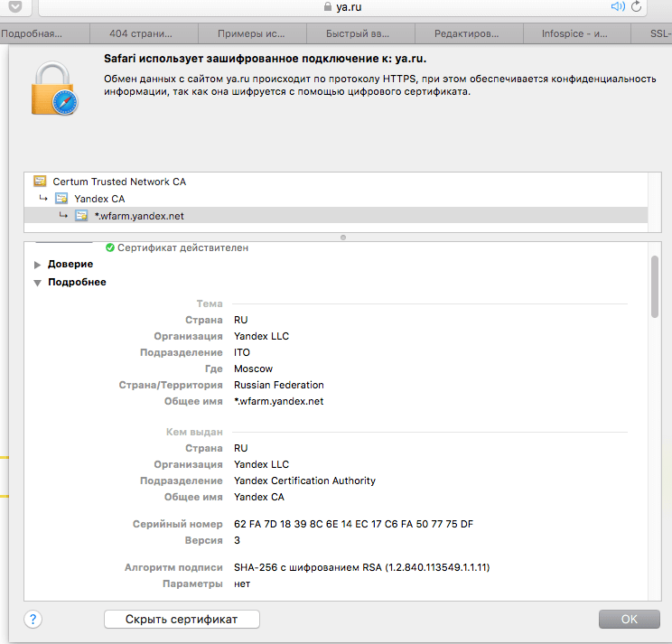Open the SSL- tab
Image resolution: width=672 pixels, height=644 pixels.
click(652, 33)
